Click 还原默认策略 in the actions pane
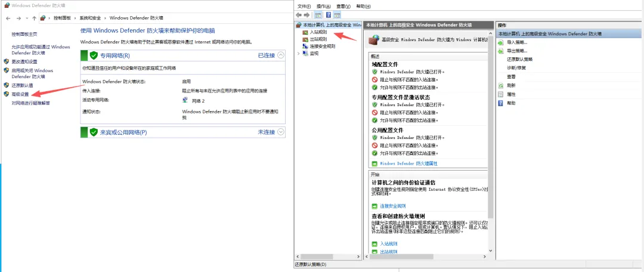Screen dimensions: 644x272 pos(519,59)
